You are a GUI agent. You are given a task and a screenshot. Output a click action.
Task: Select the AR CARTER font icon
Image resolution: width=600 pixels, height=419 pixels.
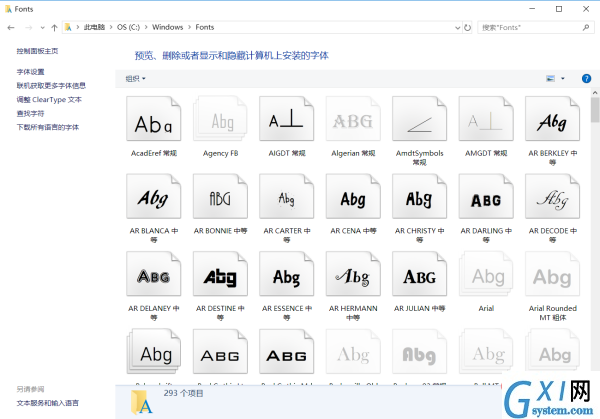click(287, 197)
